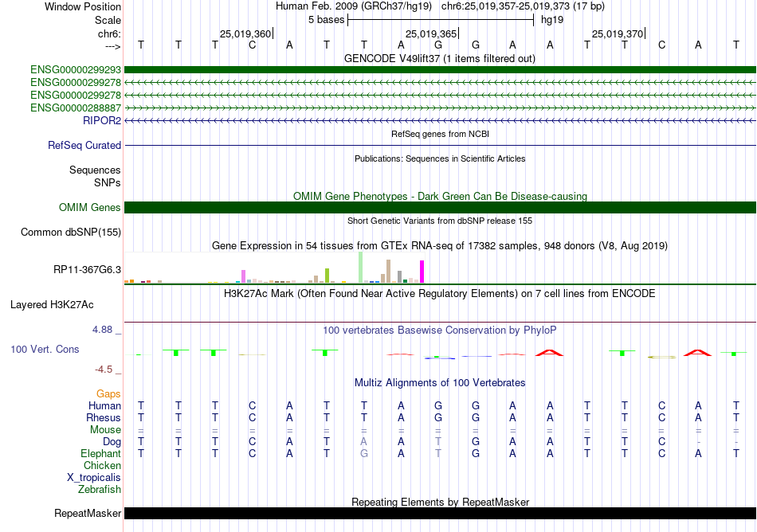Click the 25,019,360 ruler coordinate
The image size is (757, 532).
(x=245, y=33)
